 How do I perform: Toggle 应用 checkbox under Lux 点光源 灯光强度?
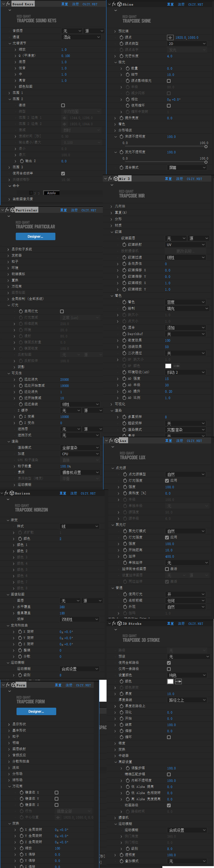(167, 480)
